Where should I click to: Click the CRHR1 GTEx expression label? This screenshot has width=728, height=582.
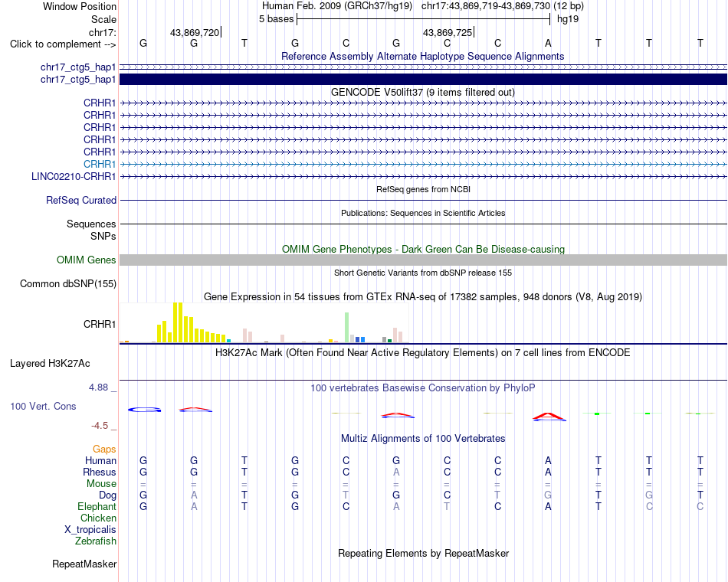point(100,324)
